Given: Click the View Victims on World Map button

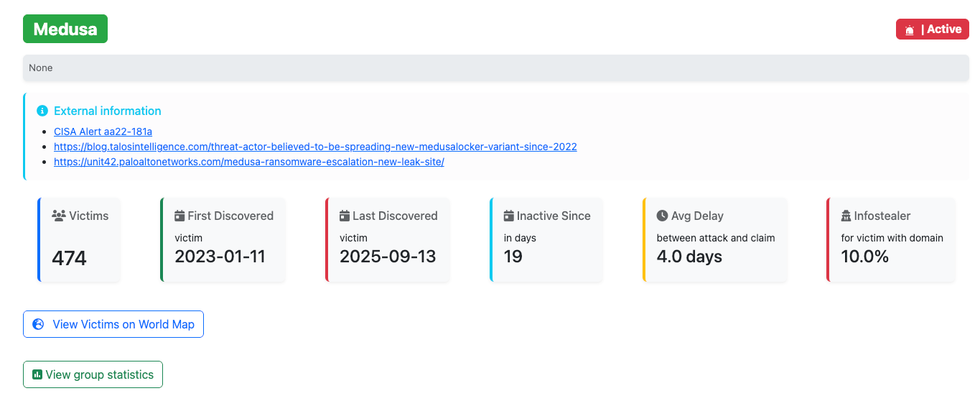Looking at the screenshot, I should (x=113, y=324).
